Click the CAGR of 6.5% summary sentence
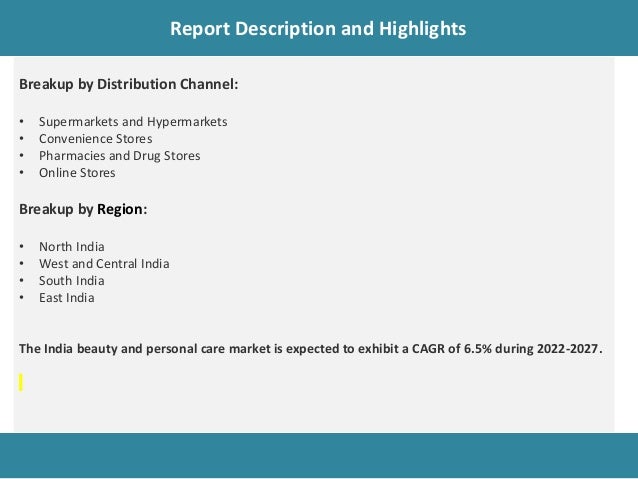Viewport: 638px width, 479px height. tap(311, 349)
